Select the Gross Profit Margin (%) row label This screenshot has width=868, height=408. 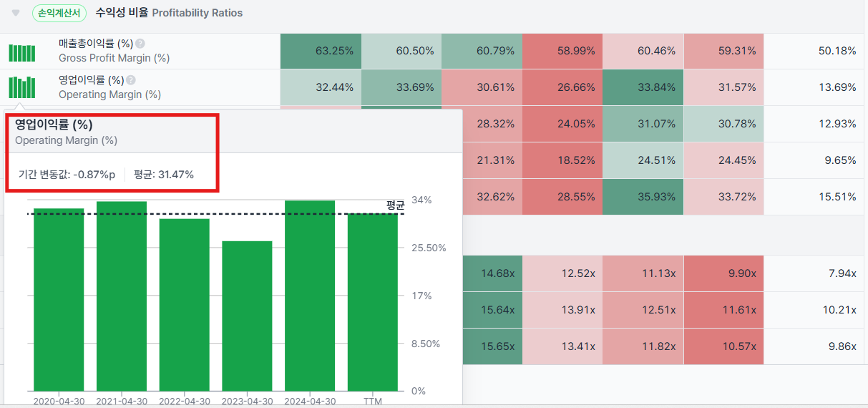click(114, 58)
